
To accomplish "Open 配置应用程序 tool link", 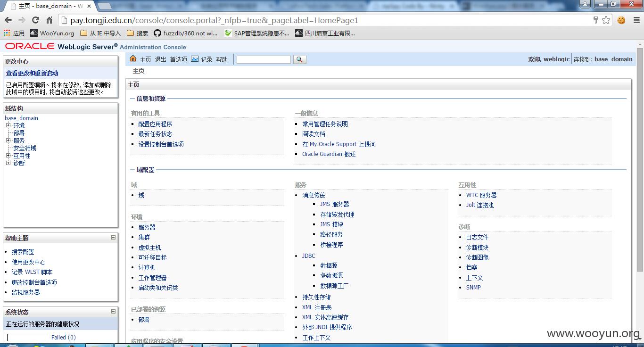I will coord(155,124).
